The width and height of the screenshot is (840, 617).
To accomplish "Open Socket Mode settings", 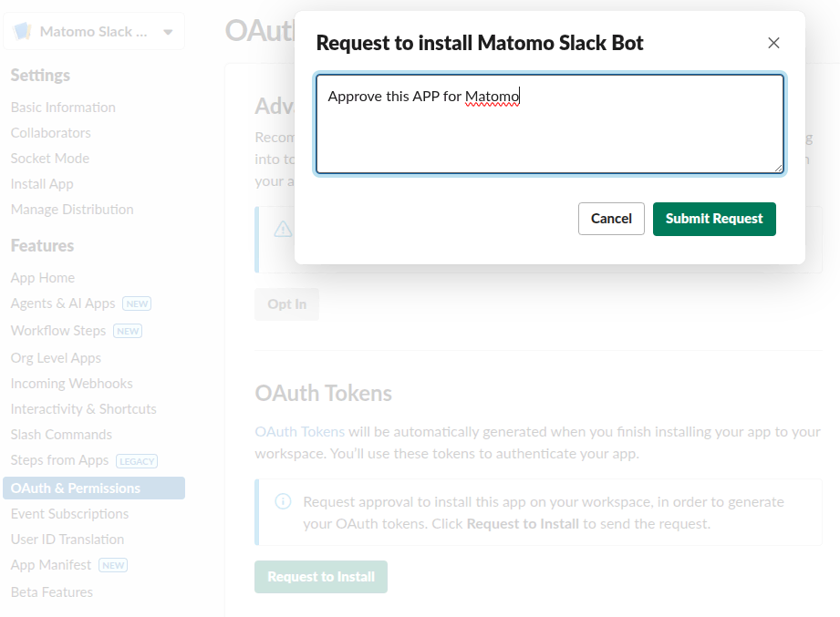I will 50,159.
